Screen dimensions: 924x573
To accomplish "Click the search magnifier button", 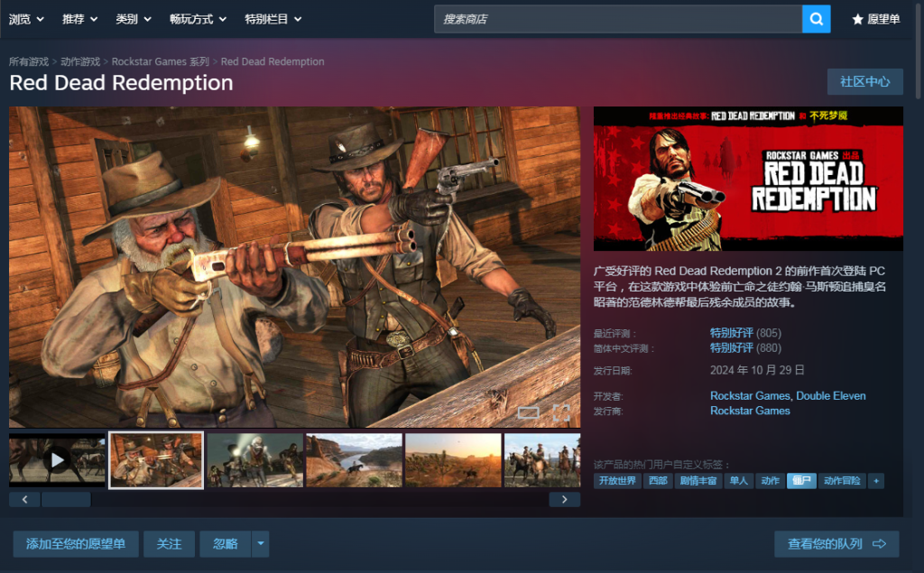I will pyautogui.click(x=816, y=19).
